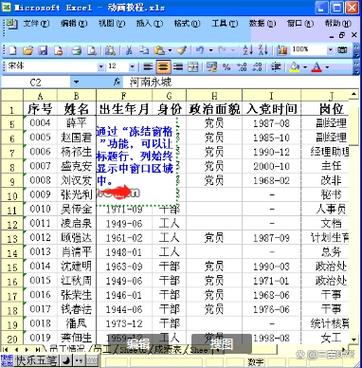Open the 插入 (Insert) menu
Image resolution: width=362 pixels, height=368 pixels.
[x=149, y=24]
